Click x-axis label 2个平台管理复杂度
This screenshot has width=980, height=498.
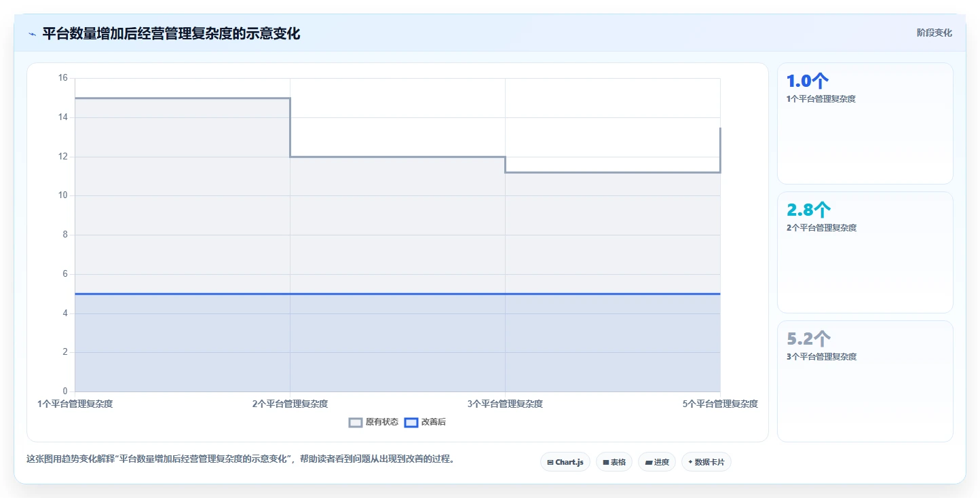[290, 404]
